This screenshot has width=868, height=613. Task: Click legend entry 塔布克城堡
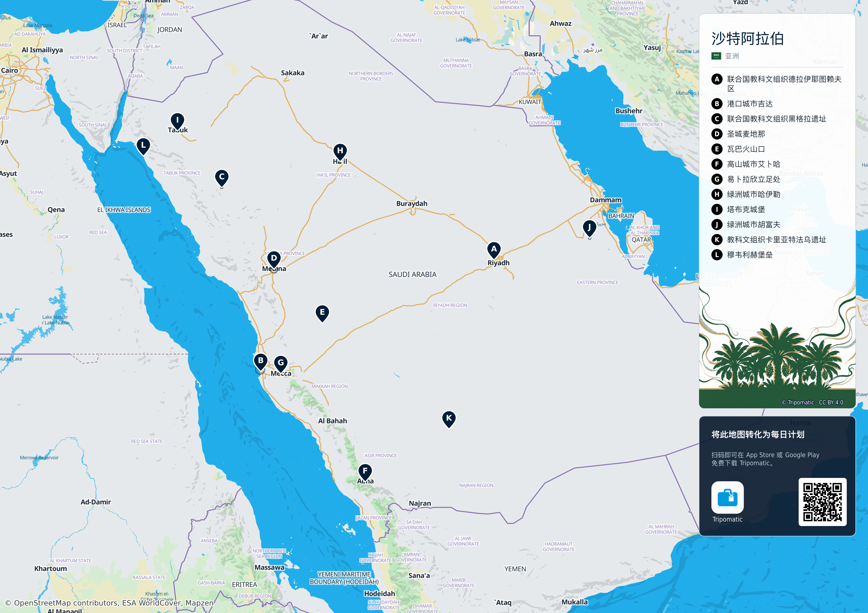738,209
